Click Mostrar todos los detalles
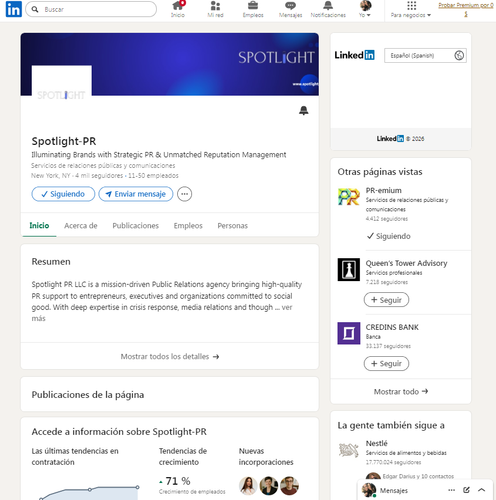The height and width of the screenshot is (500, 496). [170, 356]
